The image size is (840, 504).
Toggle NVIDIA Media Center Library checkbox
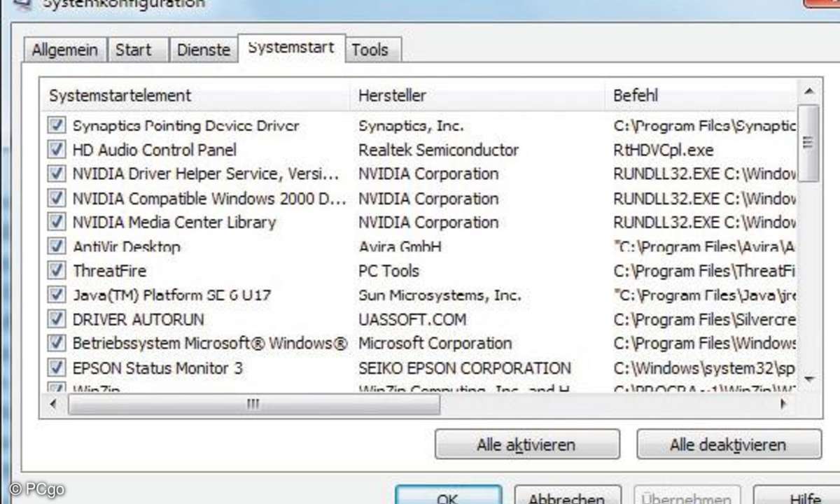(56, 222)
